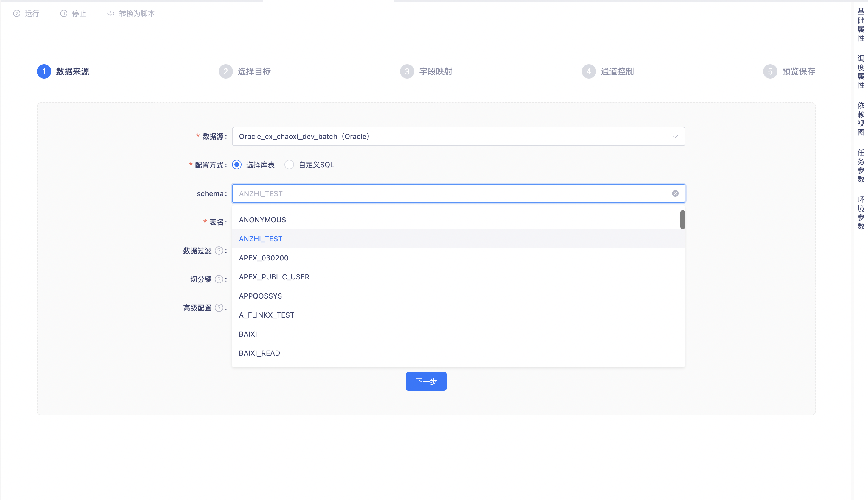Screen dimensions: 868x500
Task: Choose BAIXI_READ from the schema list
Action: [458, 353]
